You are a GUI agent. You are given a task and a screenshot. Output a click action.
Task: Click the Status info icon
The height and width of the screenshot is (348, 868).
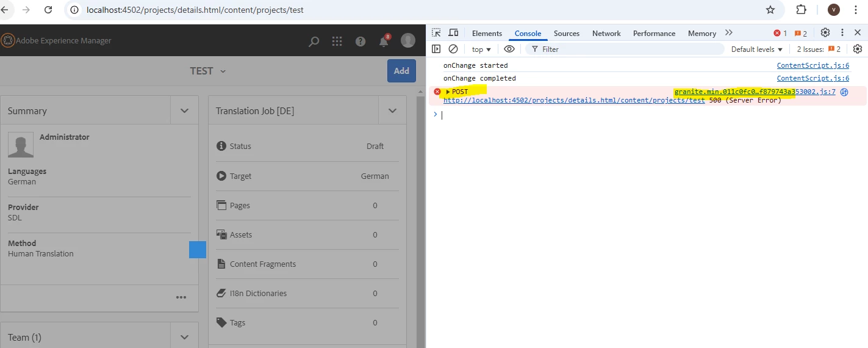[221, 146]
